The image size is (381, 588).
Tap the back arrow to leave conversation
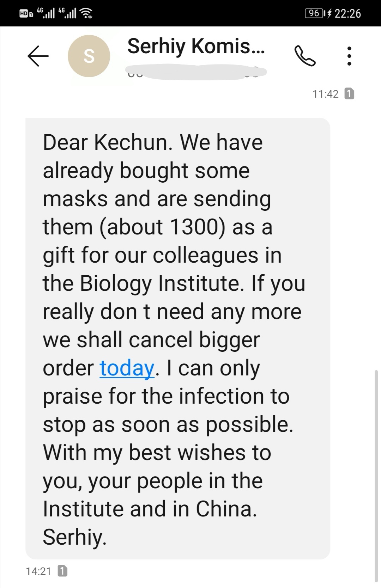tap(38, 56)
